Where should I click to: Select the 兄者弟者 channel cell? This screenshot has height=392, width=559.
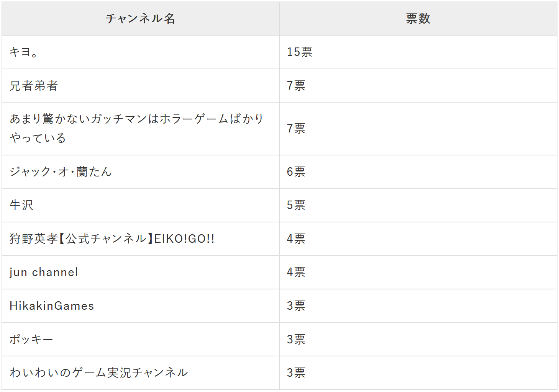[x=34, y=86]
